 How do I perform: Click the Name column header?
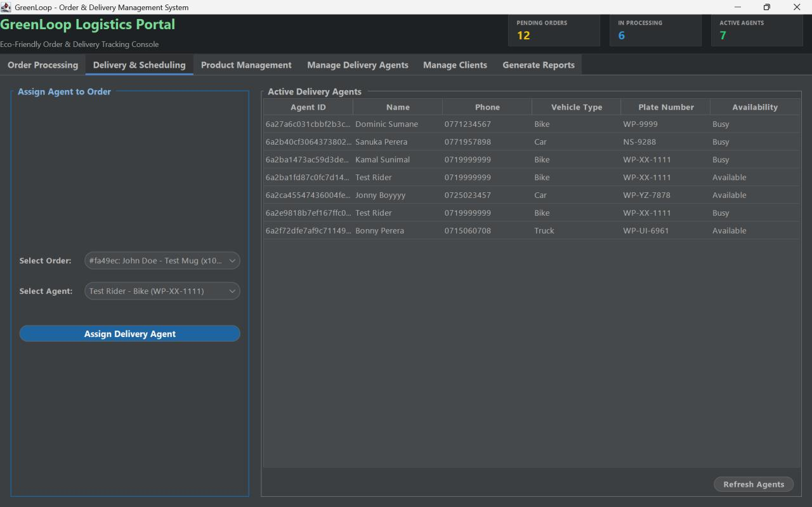398,107
